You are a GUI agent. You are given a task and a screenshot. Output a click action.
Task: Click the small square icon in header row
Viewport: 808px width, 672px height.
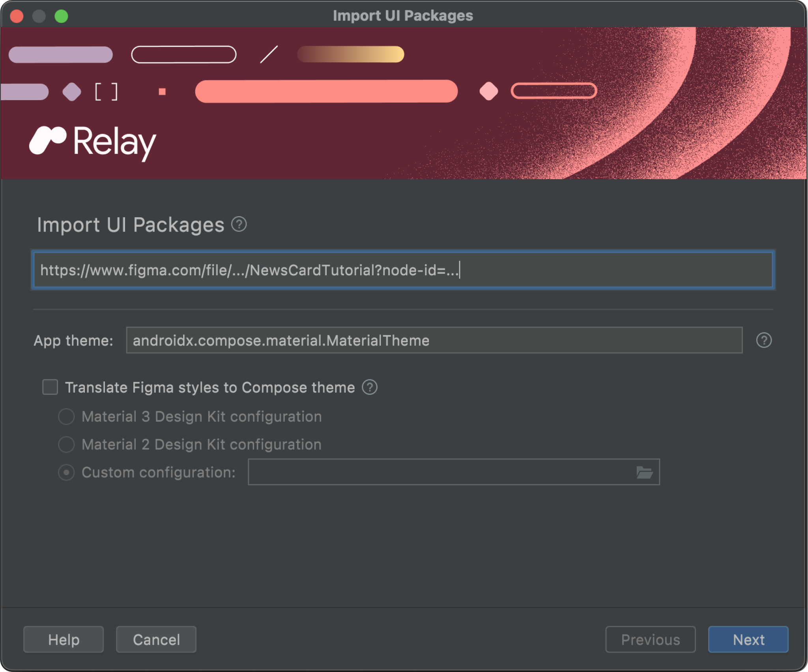point(163,92)
